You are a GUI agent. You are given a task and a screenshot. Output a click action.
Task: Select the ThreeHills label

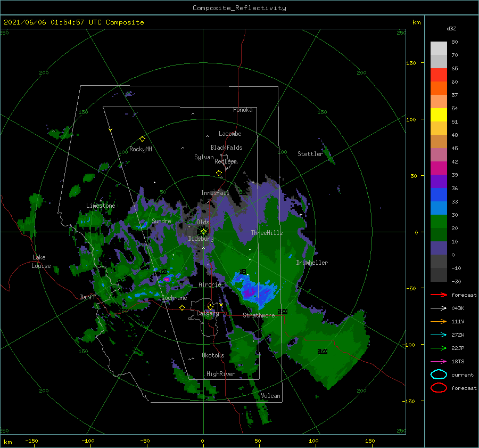tap(267, 233)
